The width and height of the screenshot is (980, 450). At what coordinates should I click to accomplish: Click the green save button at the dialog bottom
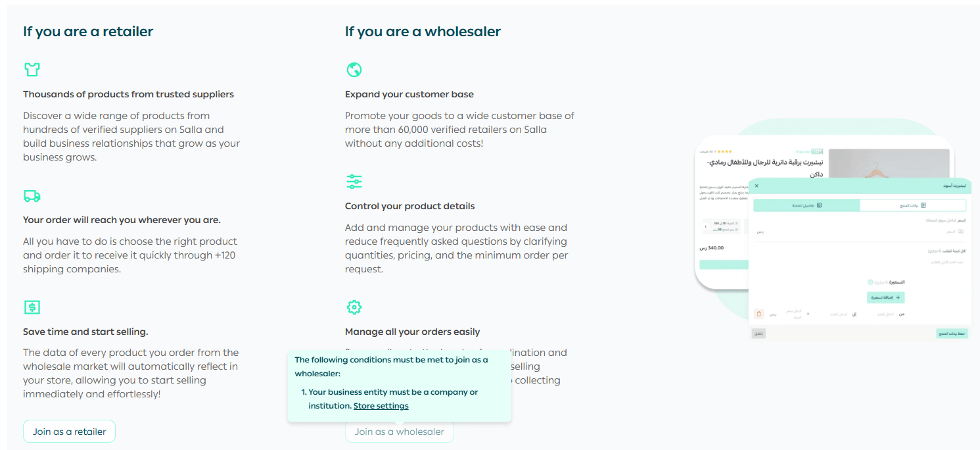(952, 334)
